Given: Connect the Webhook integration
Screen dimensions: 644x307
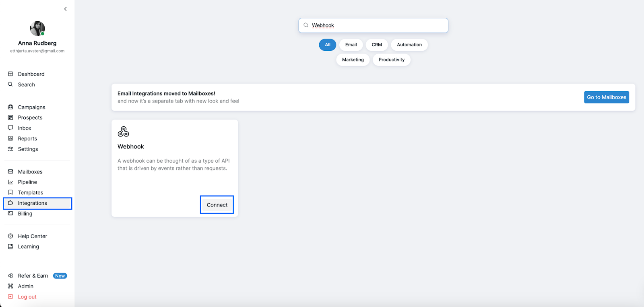Looking at the screenshot, I should (217, 205).
